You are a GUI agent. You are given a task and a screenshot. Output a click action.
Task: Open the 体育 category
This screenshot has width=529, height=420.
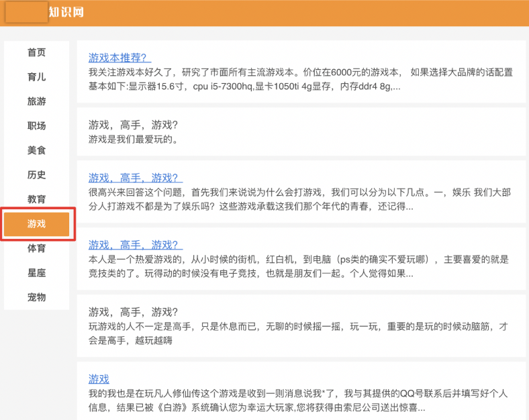tap(36, 248)
